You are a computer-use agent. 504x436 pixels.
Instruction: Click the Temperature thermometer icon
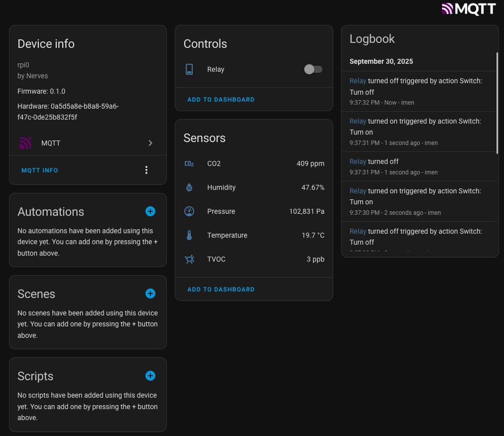[x=189, y=235]
